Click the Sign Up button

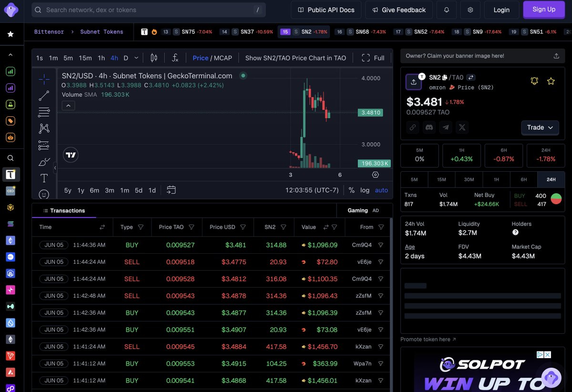coord(544,10)
